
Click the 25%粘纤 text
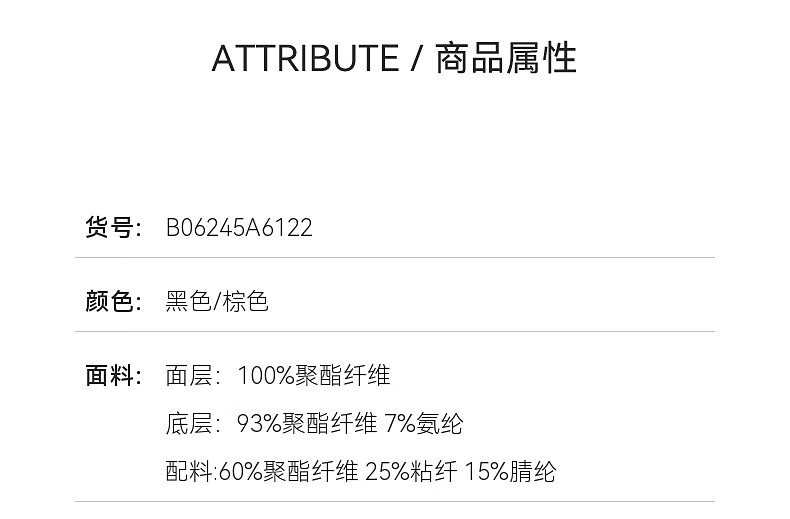coord(411,472)
